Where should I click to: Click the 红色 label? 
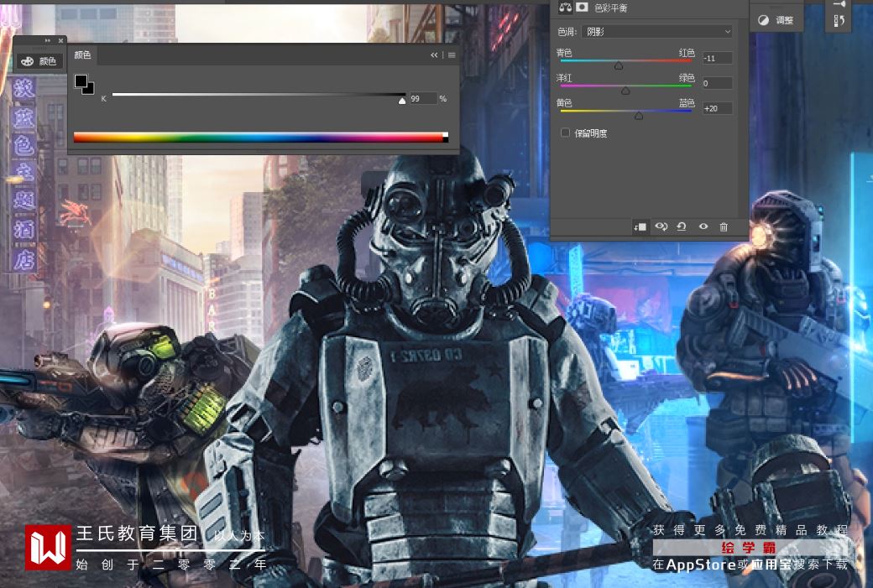(x=687, y=53)
